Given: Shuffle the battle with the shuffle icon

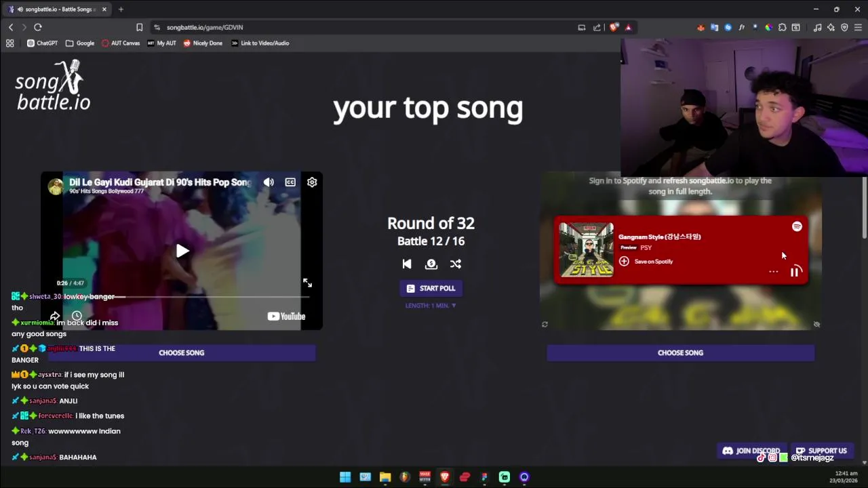Looking at the screenshot, I should (x=456, y=264).
